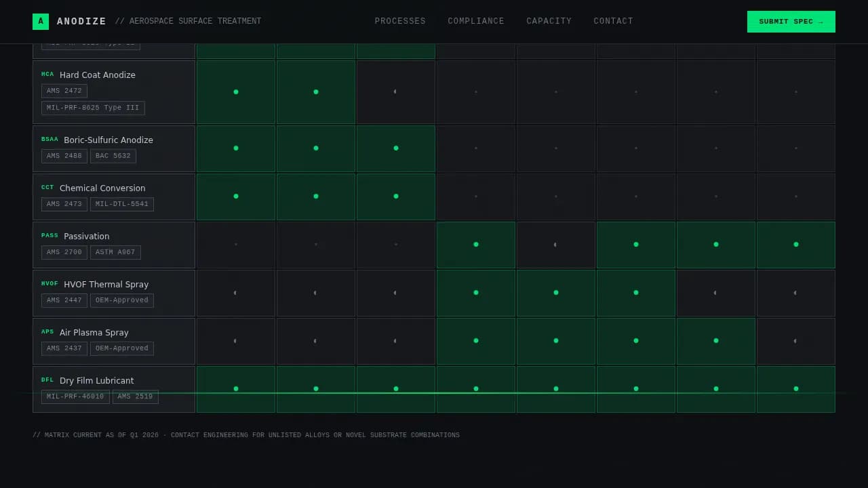This screenshot has height=488, width=868.
Task: Select the HVOF code badge
Action: tap(50, 284)
